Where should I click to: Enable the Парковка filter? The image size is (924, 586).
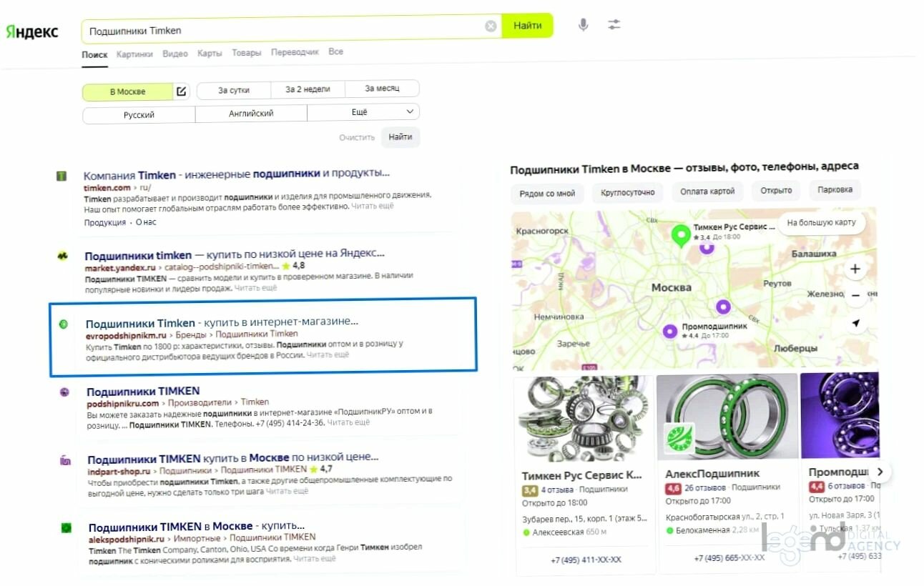point(835,189)
